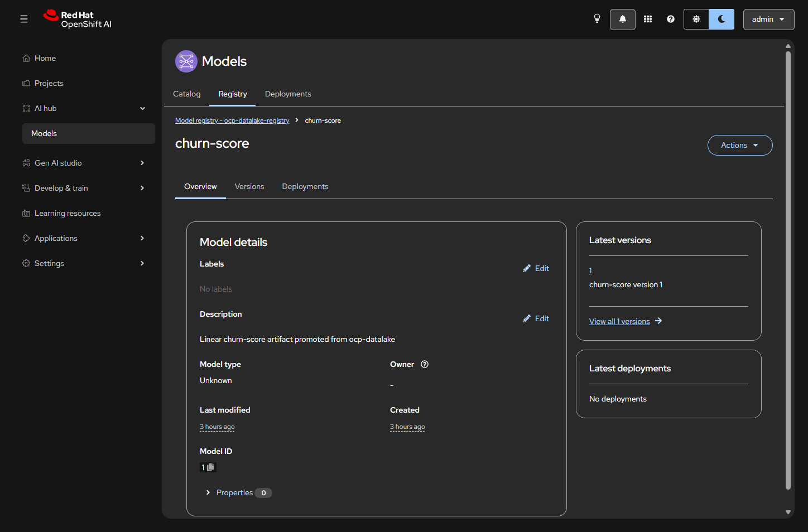Click the 'No labels' text

215,289
